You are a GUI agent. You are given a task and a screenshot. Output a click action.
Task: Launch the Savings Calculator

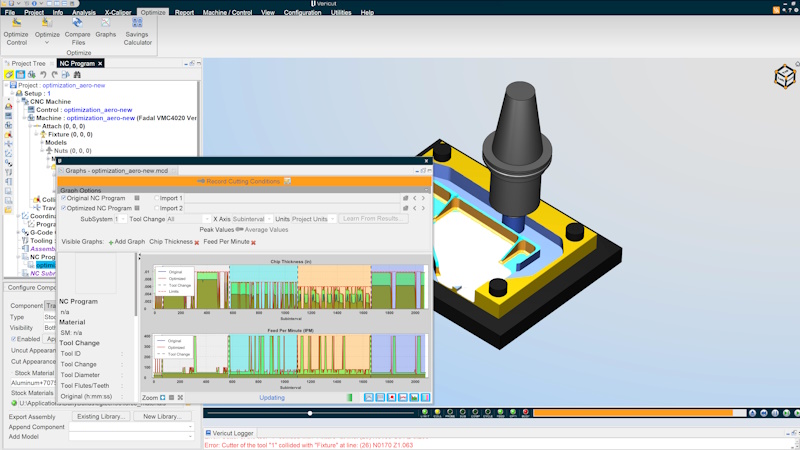click(x=137, y=32)
